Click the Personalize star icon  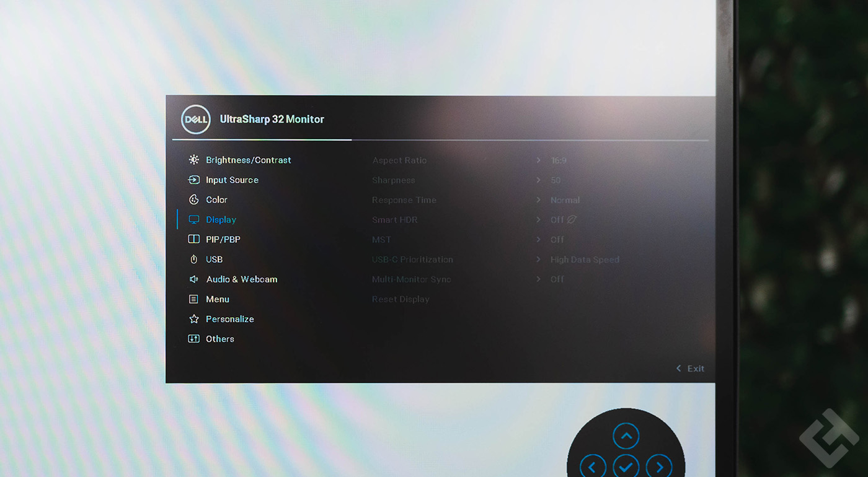click(194, 319)
